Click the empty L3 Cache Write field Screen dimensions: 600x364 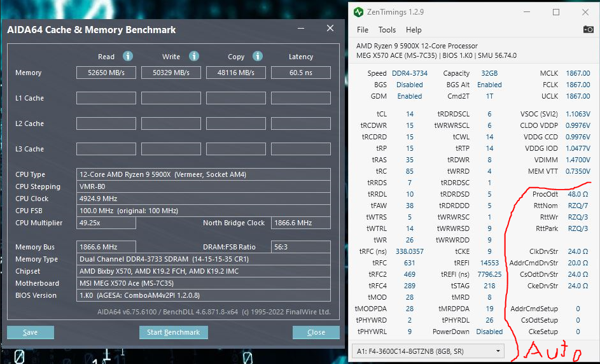pos(171,149)
